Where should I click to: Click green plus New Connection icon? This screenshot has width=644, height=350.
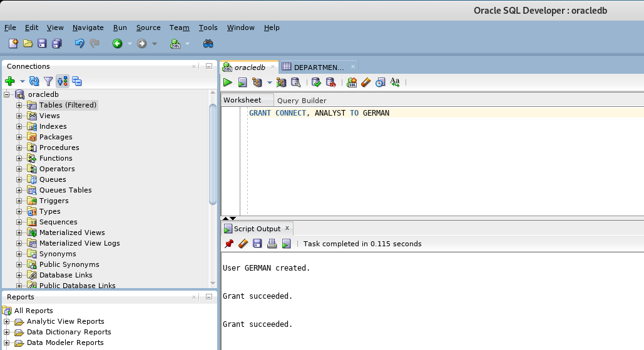(x=10, y=81)
